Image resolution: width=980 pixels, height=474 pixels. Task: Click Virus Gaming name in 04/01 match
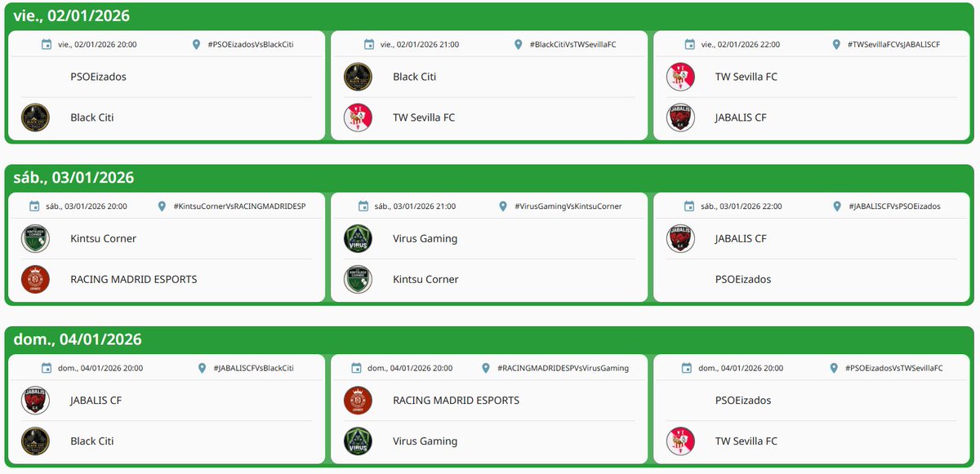tap(425, 441)
